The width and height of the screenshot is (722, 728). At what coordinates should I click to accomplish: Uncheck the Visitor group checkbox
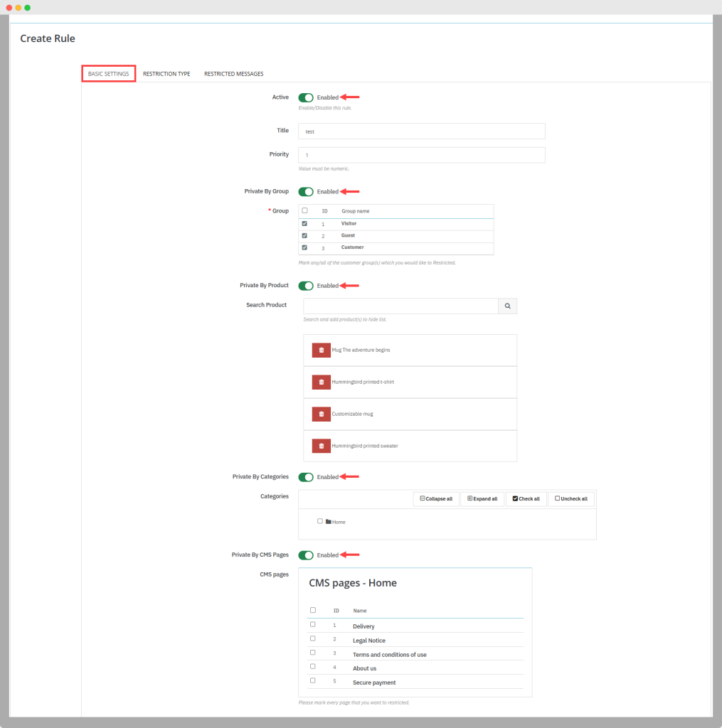pos(305,223)
